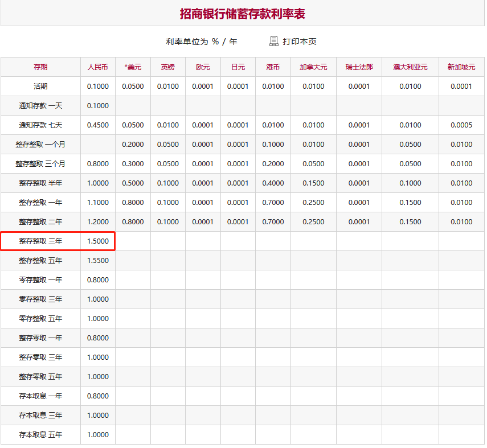Select the highlighted 整存整取 三年 row label

click(x=40, y=241)
